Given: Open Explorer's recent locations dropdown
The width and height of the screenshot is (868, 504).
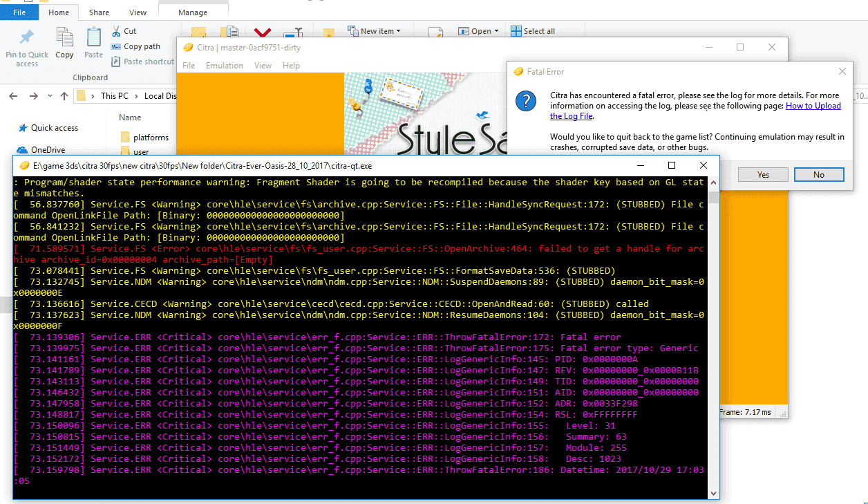Looking at the screenshot, I should tap(48, 96).
